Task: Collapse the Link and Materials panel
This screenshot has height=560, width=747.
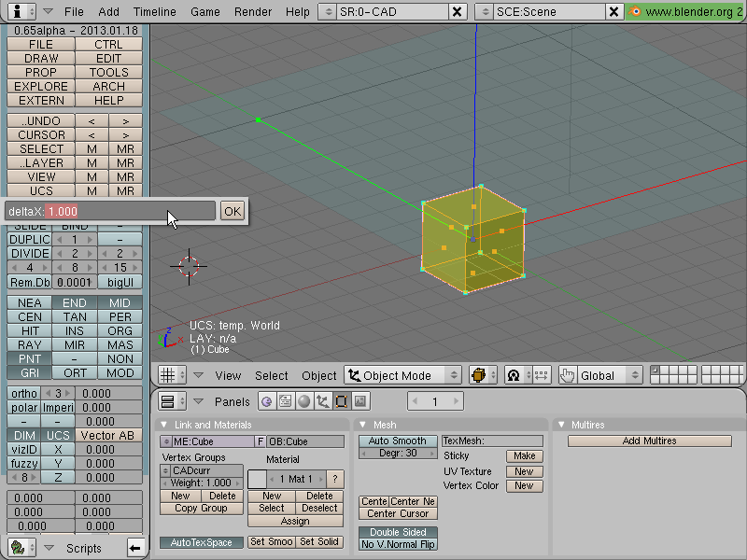Action: [164, 425]
